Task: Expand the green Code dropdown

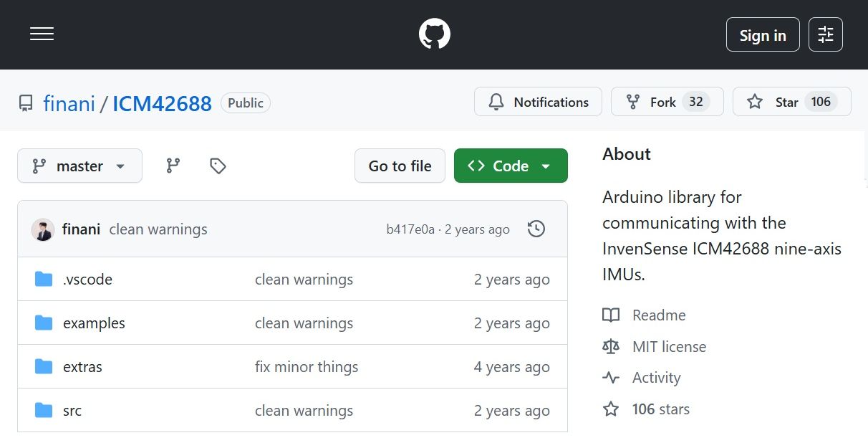Action: click(510, 166)
